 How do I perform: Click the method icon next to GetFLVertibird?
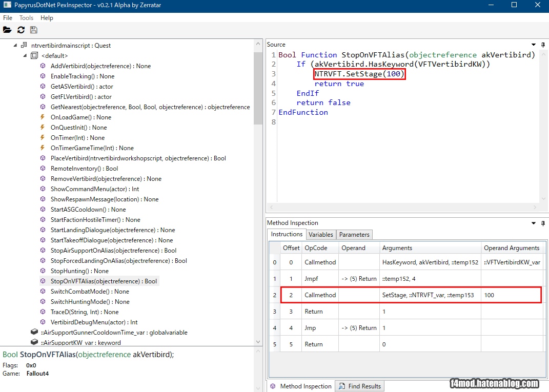coord(43,97)
